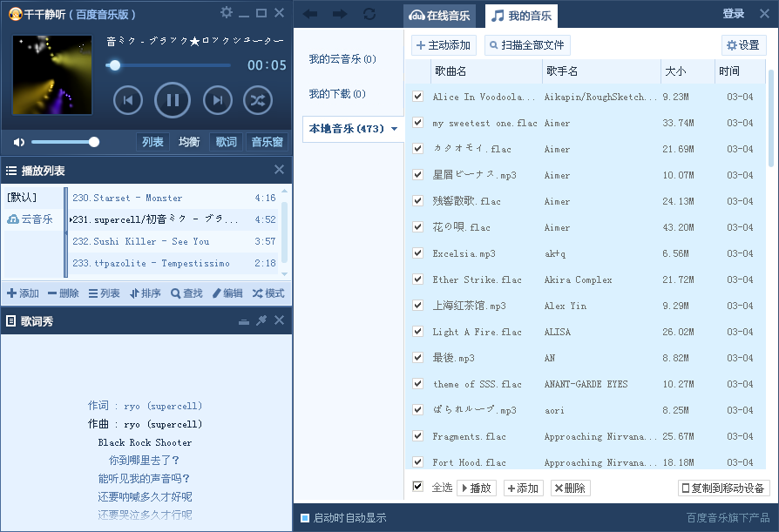Viewport: 779px width, 532px height.
Task: Click the 扫描全部文件 button
Action: coord(527,45)
